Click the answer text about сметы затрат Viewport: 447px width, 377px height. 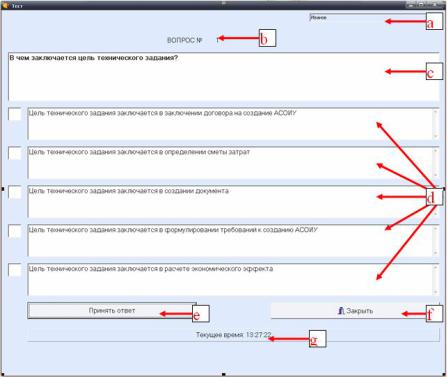[x=139, y=152]
